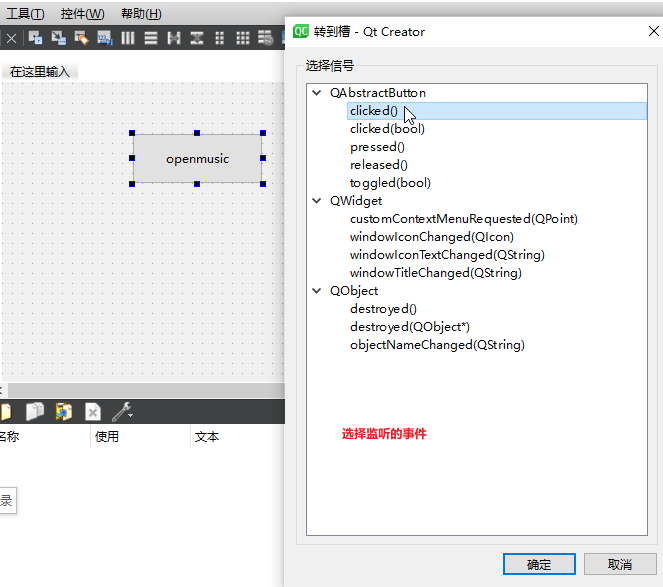Viewport: 663px width, 587px height.
Task: Select the destroyed(QObject*) signal
Action: 410,326
